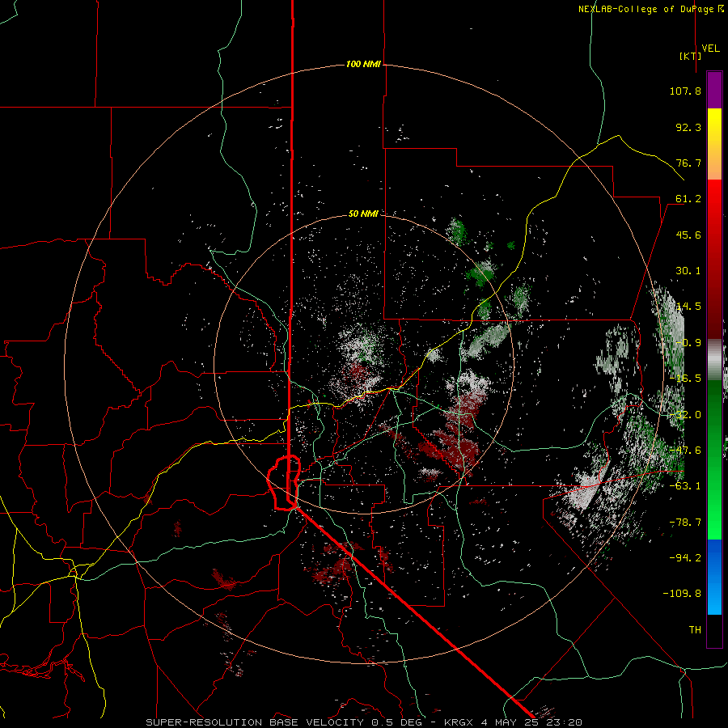Click the 50 NMI range ring label
The width and height of the screenshot is (728, 728).
(x=363, y=214)
